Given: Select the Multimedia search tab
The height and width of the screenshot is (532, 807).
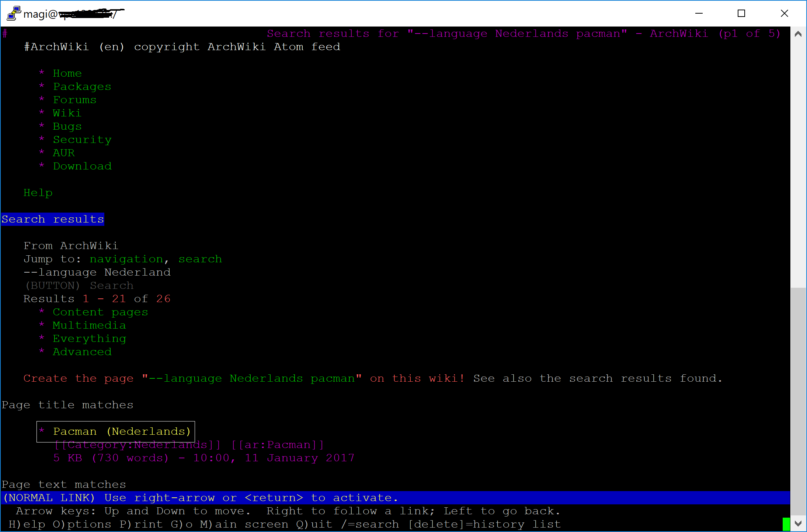Looking at the screenshot, I should [89, 325].
